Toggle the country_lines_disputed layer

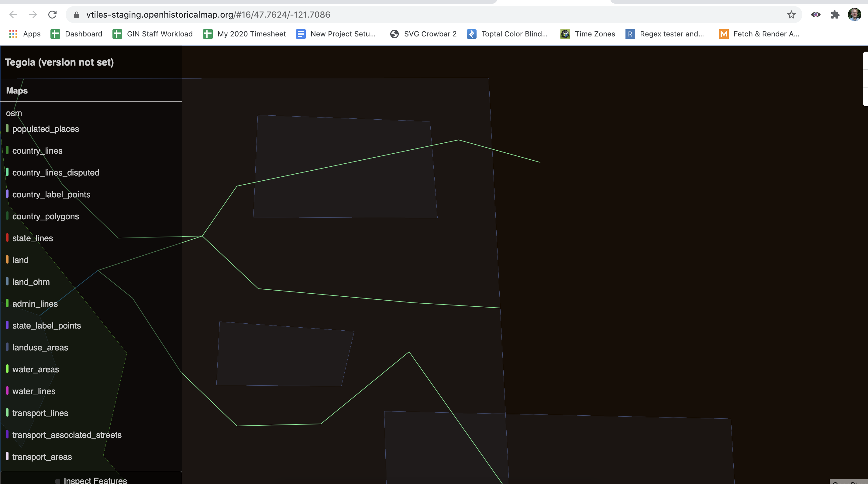(53, 173)
